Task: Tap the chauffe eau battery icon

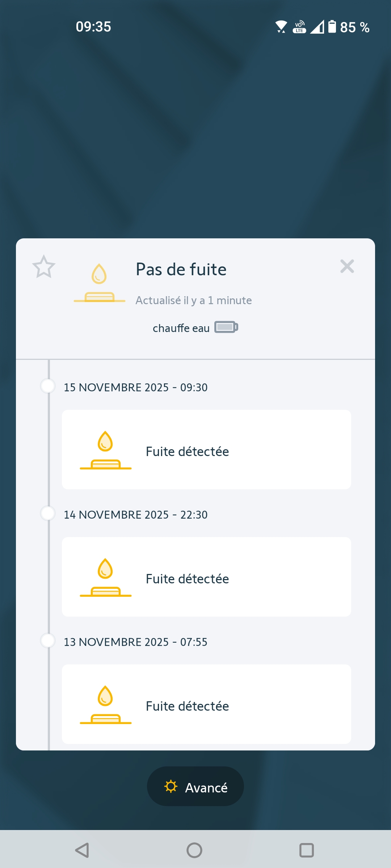Action: point(226,327)
